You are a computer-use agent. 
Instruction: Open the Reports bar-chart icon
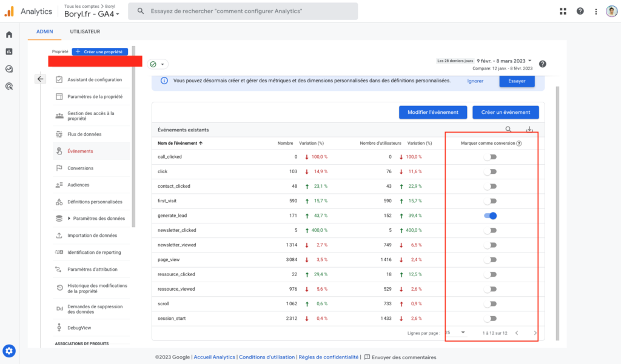coord(9,51)
